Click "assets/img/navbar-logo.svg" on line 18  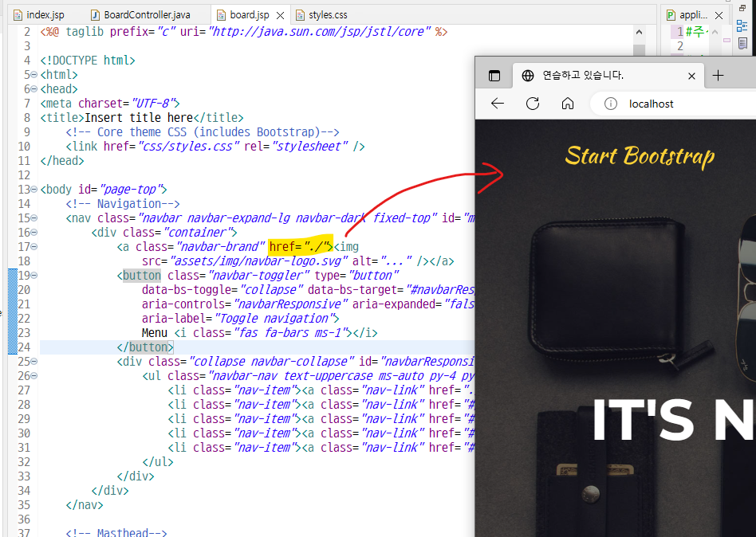[258, 261]
